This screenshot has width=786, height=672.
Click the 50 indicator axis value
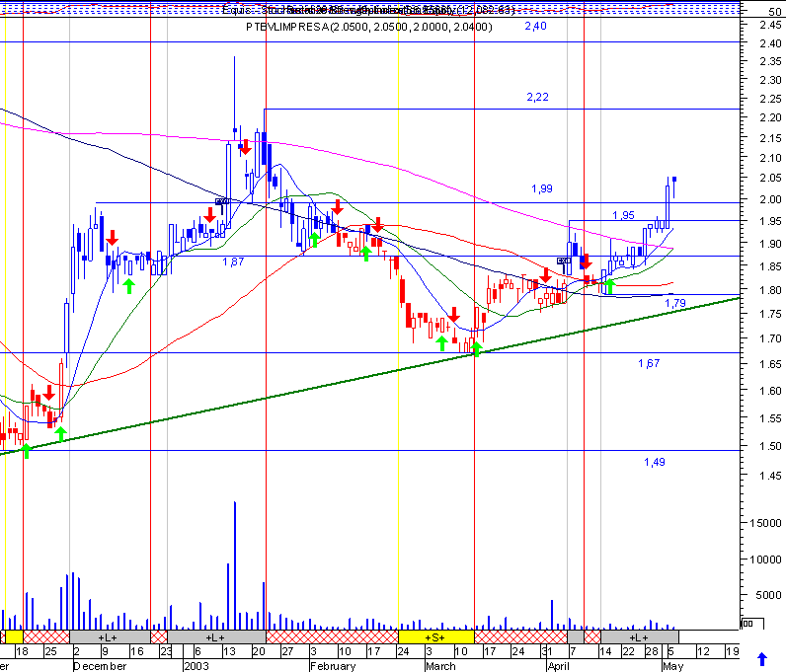pyautogui.click(x=775, y=13)
